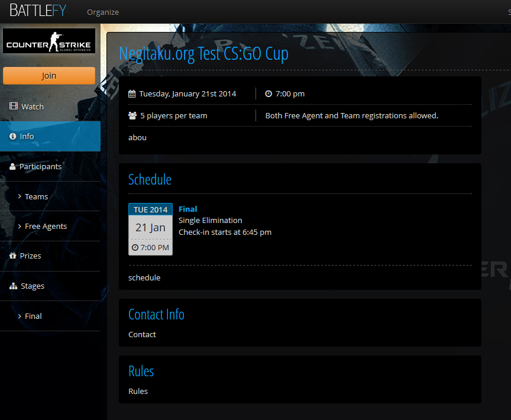The width and height of the screenshot is (511, 420).
Task: Click the bracket icon beside Stages
Action: click(x=14, y=286)
